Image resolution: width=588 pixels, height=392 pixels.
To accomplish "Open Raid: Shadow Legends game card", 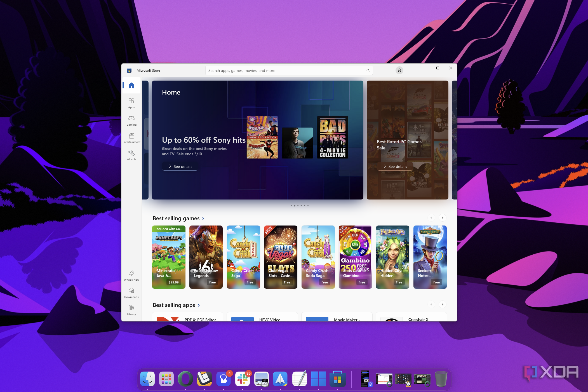I will (206, 257).
